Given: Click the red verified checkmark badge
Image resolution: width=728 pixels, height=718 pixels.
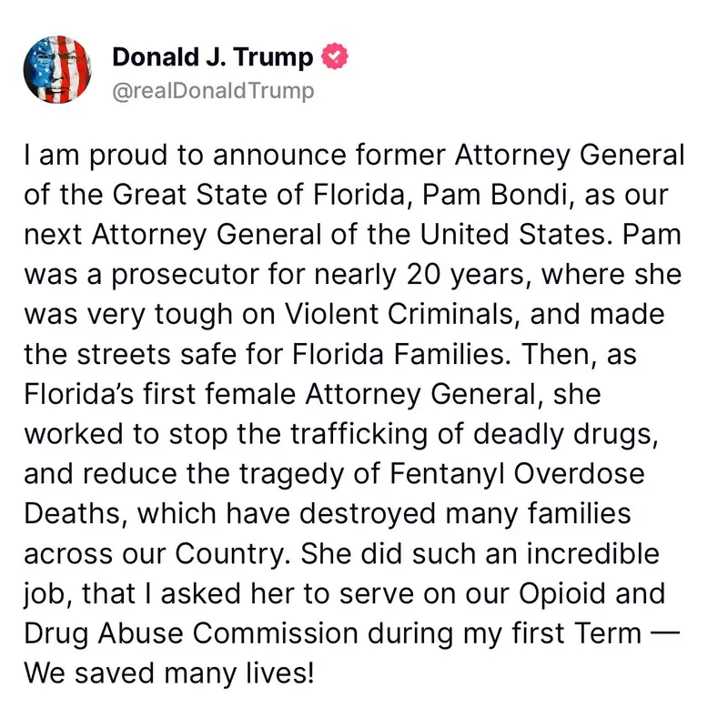Looking at the screenshot, I should pyautogui.click(x=334, y=57).
